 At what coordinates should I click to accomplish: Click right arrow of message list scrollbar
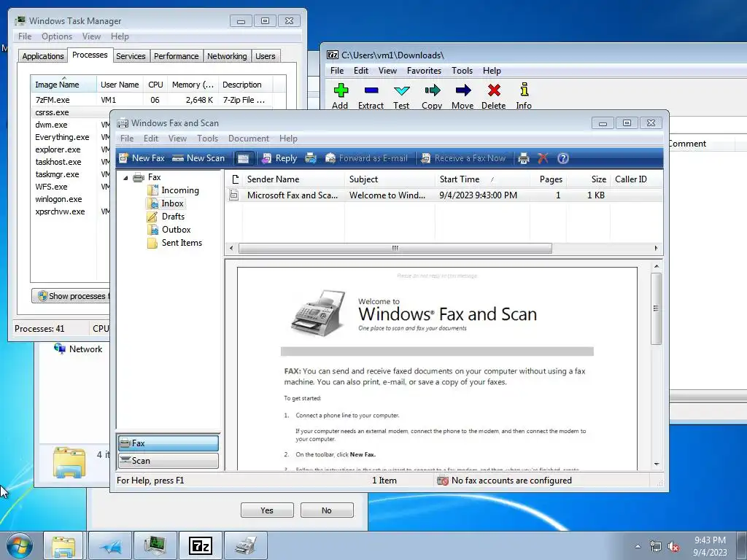656,248
